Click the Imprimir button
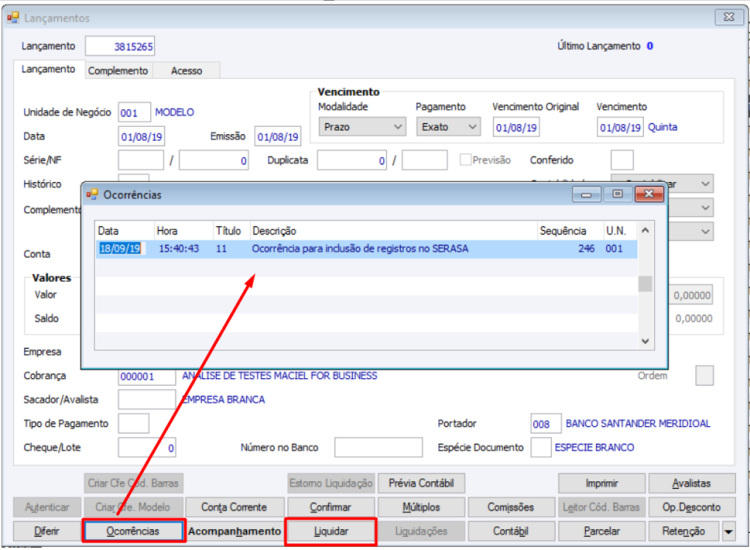This screenshot has height=550, width=750. tap(601, 483)
